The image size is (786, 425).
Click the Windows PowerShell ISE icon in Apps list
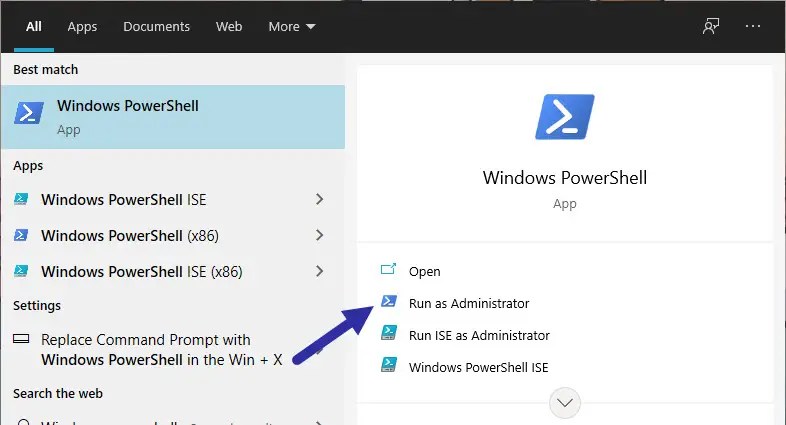click(21, 199)
